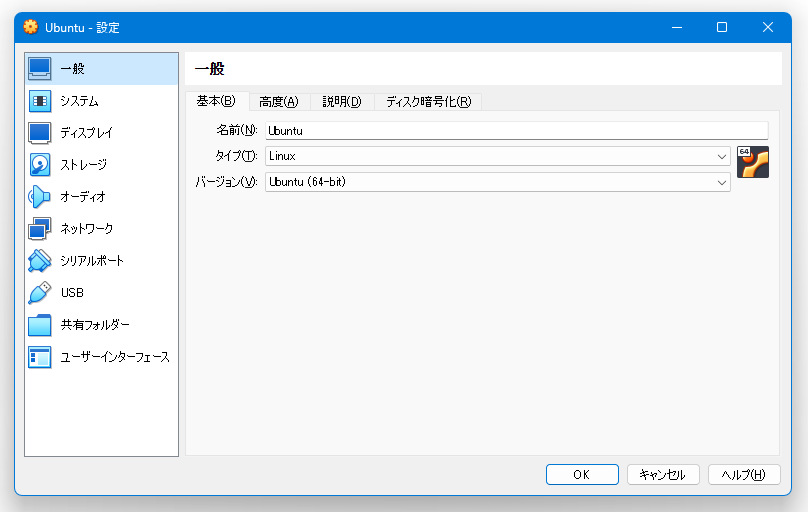Select USB text in settings list
Viewport: 808px width, 512px height.
tap(72, 293)
